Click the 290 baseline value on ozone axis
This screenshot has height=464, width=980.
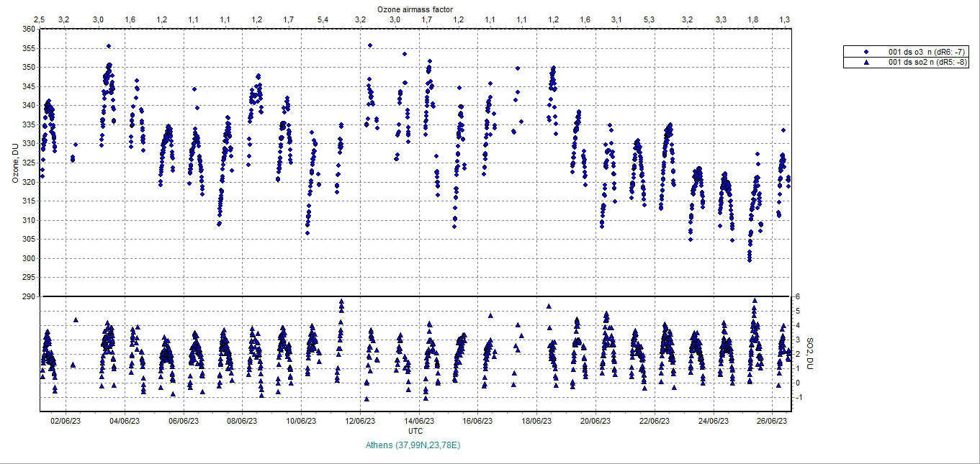click(28, 296)
